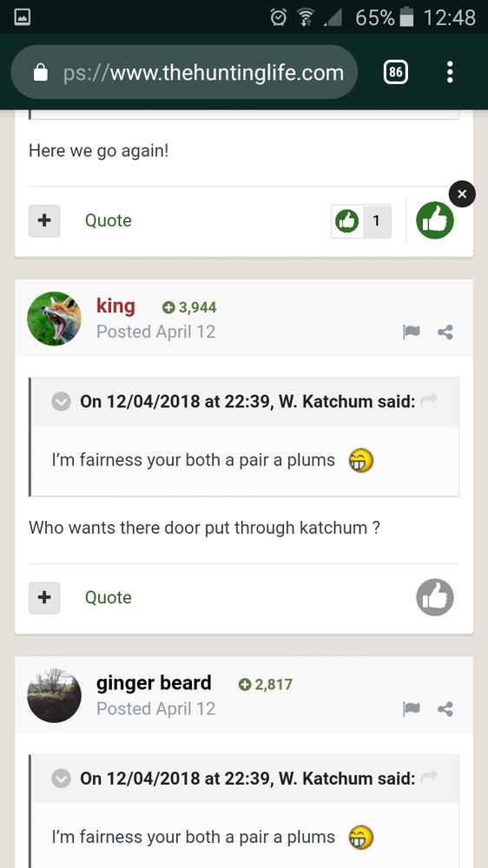The height and width of the screenshot is (868, 488).
Task: Dismiss the reaction with the black X
Action: pyautogui.click(x=462, y=194)
